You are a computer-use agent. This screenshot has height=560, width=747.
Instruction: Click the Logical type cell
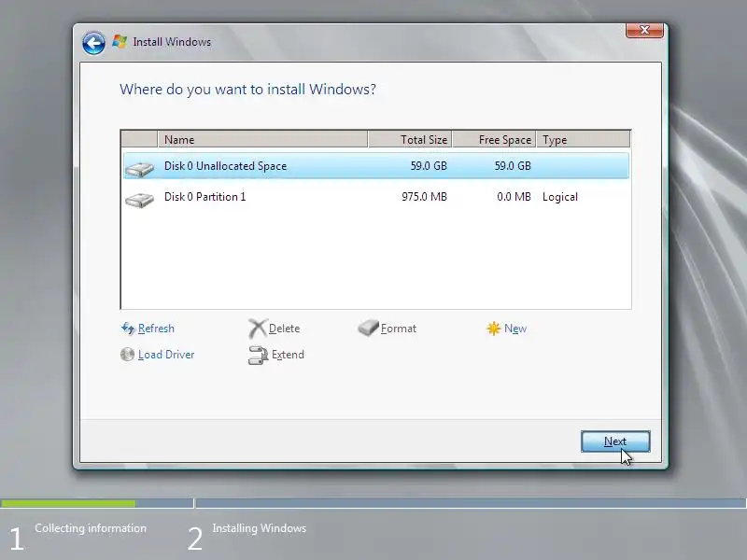pyautogui.click(x=559, y=197)
